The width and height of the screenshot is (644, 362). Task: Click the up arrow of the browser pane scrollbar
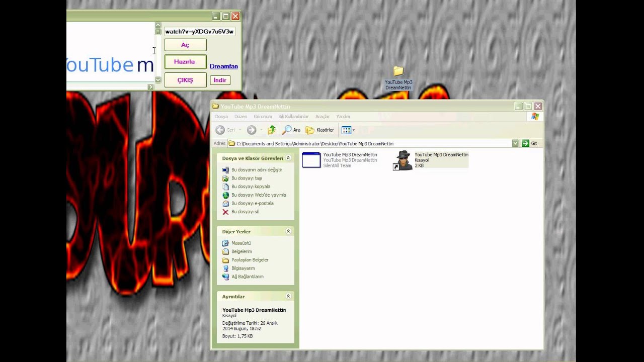[157, 25]
